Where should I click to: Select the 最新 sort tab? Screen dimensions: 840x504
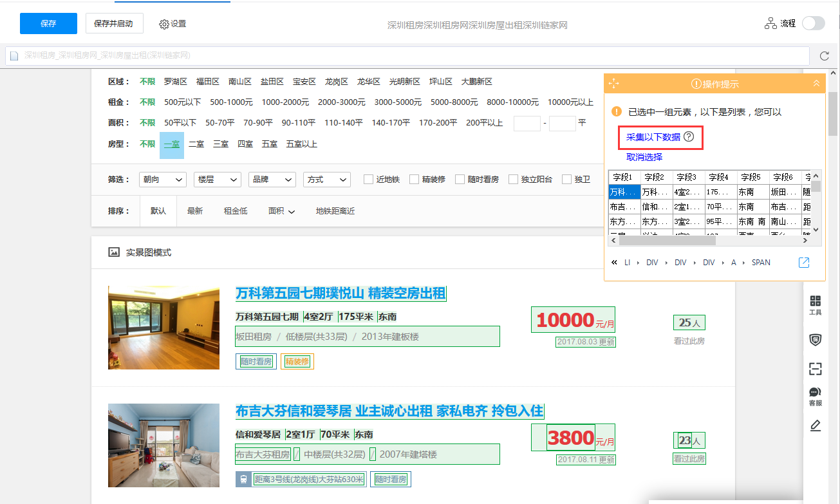coord(195,211)
